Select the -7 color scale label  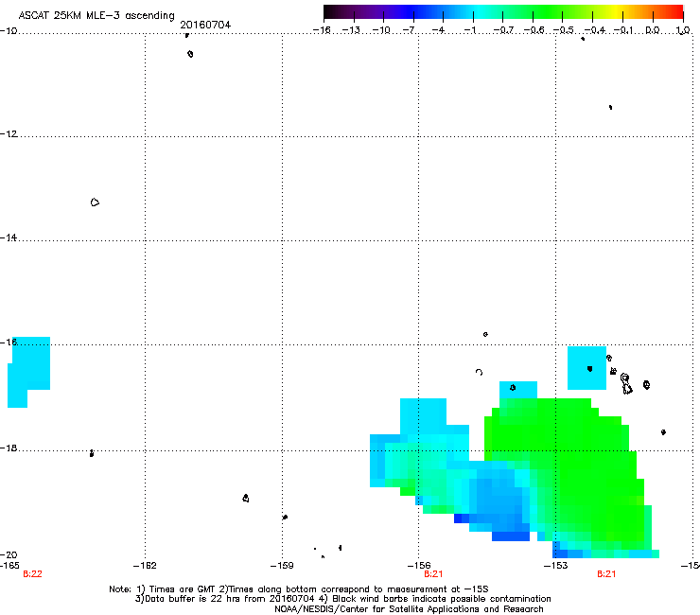(409, 30)
